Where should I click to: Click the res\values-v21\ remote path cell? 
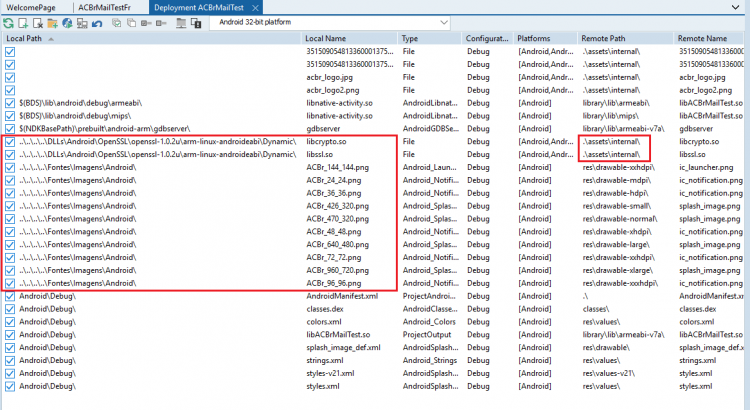coord(608,374)
